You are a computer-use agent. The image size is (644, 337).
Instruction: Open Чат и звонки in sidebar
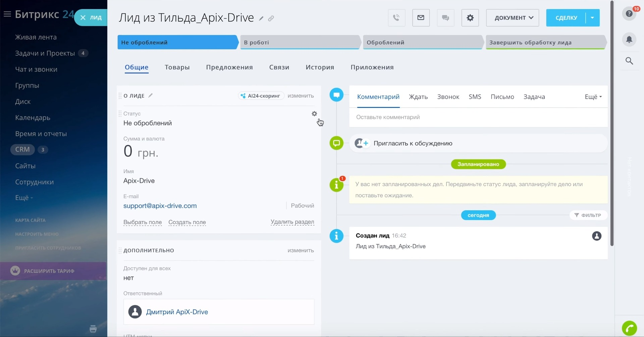[36, 69]
